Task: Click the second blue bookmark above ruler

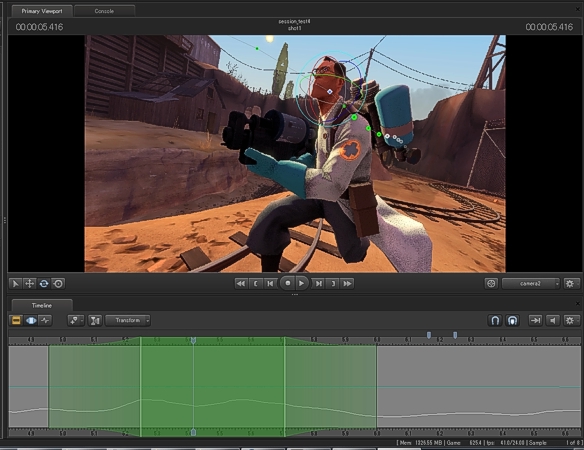Action: 455,335
